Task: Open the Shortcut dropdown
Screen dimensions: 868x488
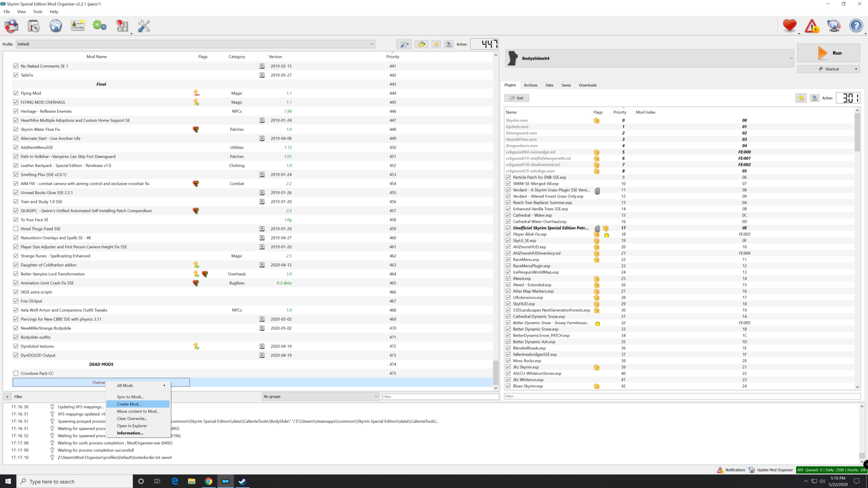Action: point(856,69)
